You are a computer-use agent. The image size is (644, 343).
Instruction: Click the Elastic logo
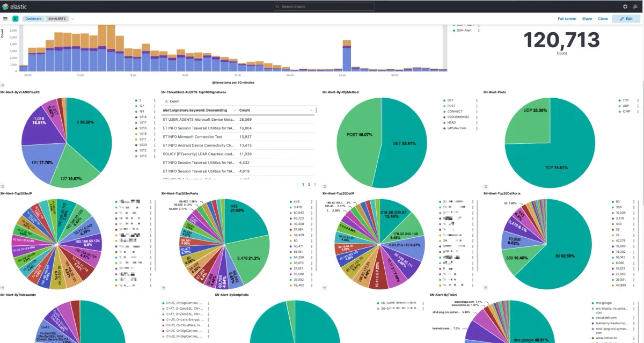coord(16,6)
